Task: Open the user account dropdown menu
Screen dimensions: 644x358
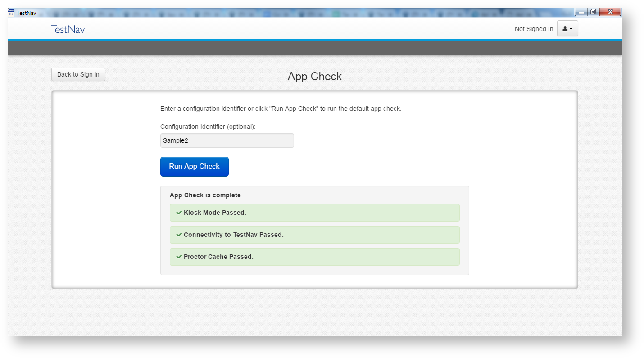Action: click(x=567, y=29)
